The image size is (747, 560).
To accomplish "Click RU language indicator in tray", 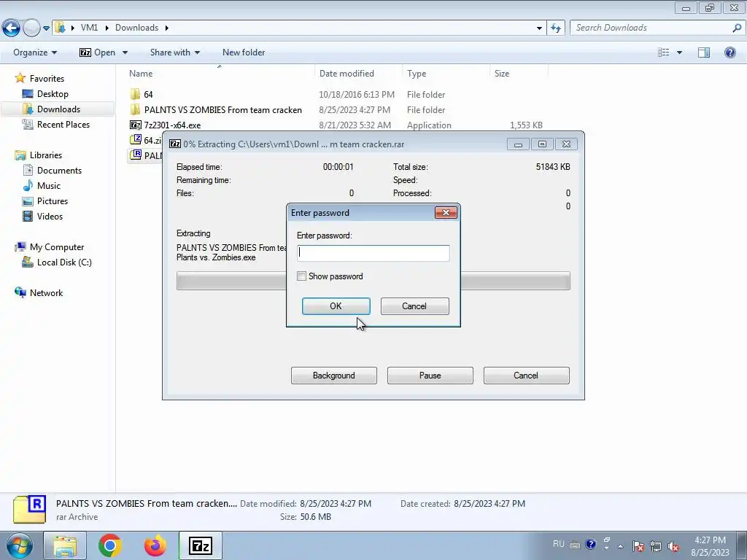I will (x=558, y=544).
